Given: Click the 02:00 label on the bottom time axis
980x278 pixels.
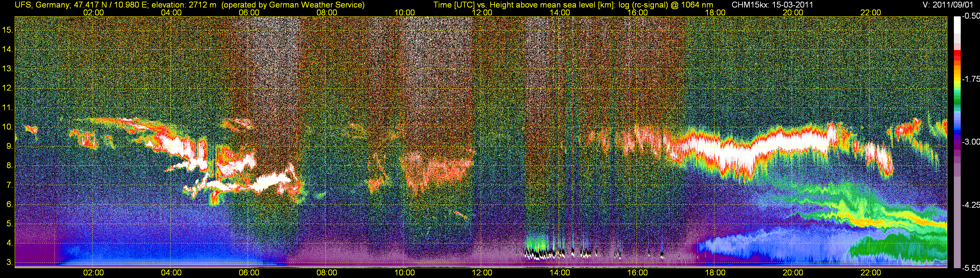Looking at the screenshot, I should coord(93,273).
